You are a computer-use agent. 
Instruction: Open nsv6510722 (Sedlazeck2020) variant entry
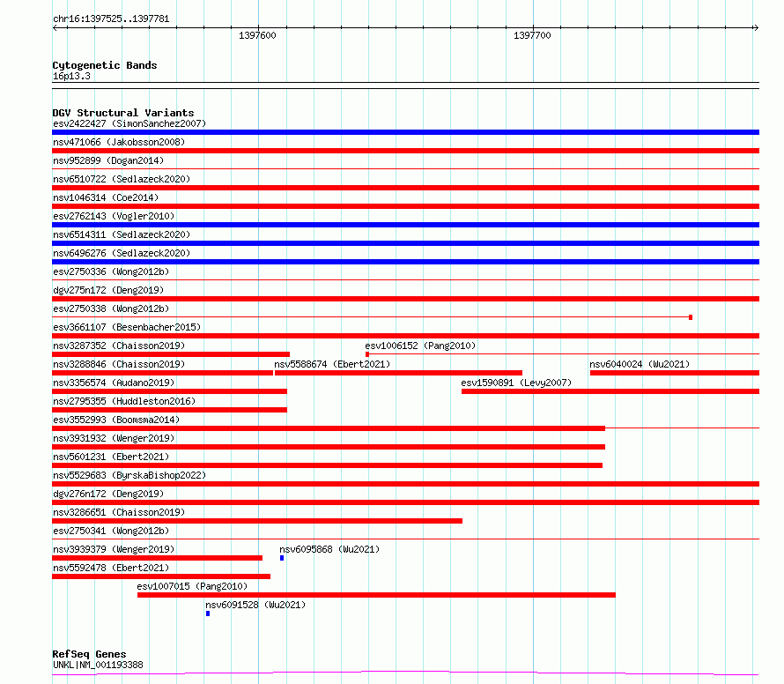pos(122,179)
